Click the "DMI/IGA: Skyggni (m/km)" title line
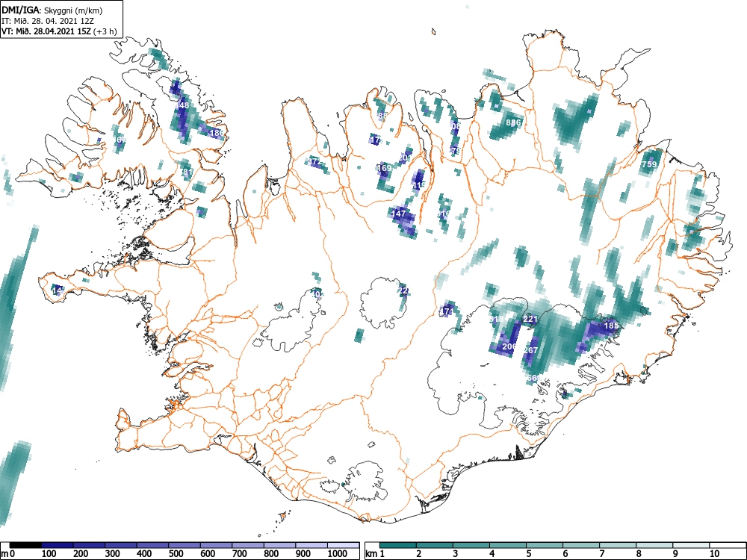The image size is (747, 560). coord(52,10)
